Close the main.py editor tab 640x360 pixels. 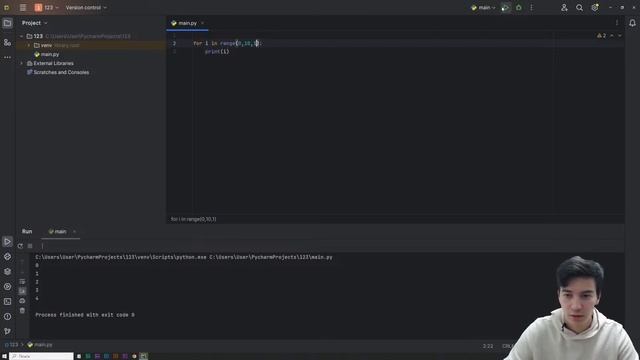[x=202, y=23]
